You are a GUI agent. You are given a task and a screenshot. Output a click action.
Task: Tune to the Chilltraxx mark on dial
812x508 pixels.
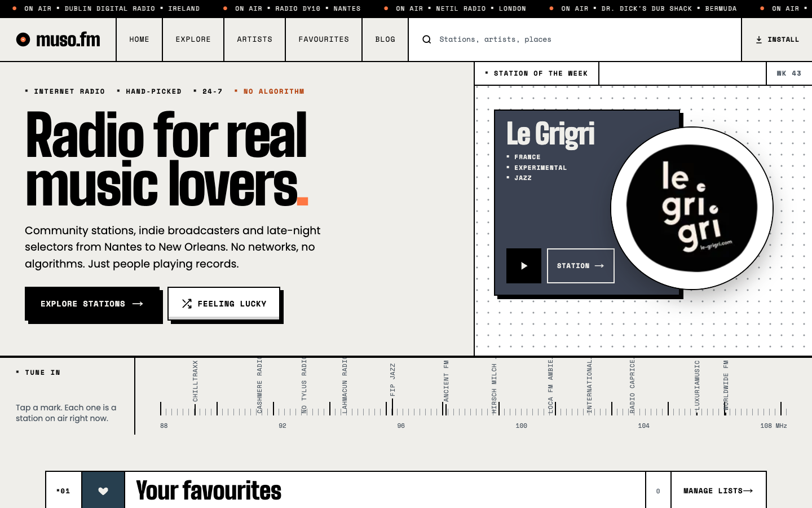click(x=195, y=387)
